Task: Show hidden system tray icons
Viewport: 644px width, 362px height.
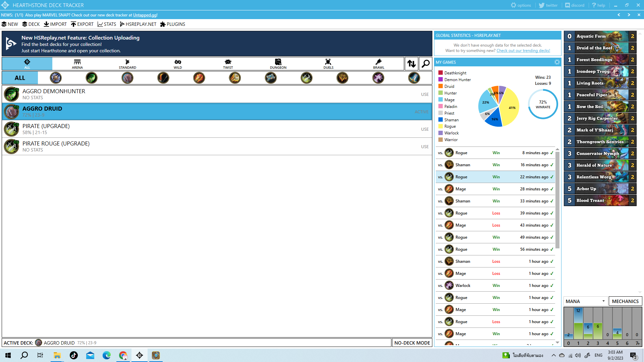Action: click(x=554, y=355)
